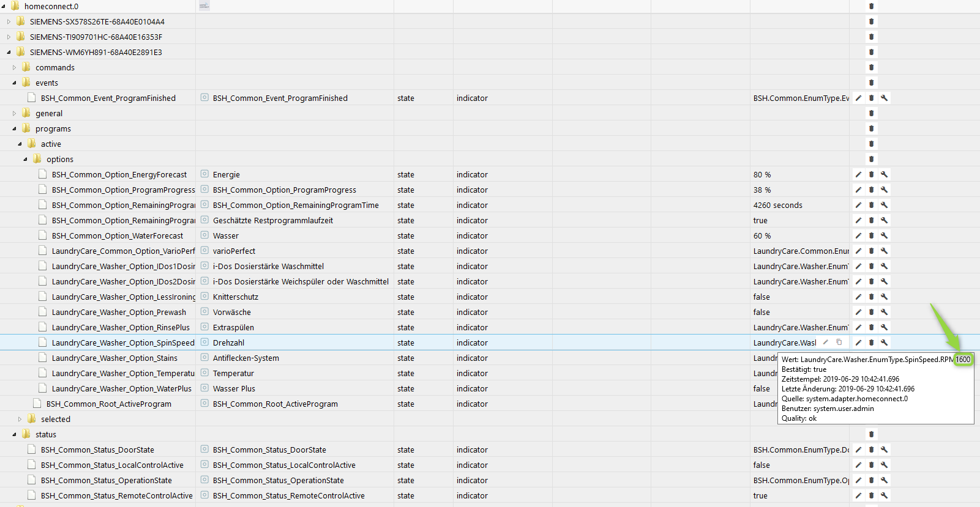The height and width of the screenshot is (507, 980).
Task: Delete the commands folder
Action: 872,67
